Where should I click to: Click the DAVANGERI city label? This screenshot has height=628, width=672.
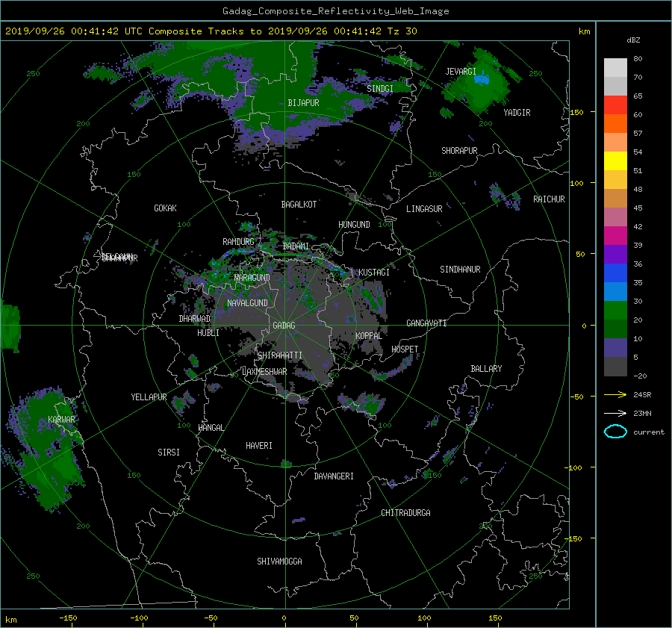click(x=334, y=476)
